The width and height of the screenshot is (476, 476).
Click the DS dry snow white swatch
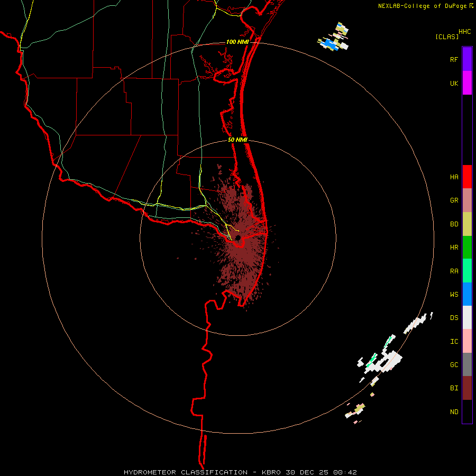click(x=467, y=317)
